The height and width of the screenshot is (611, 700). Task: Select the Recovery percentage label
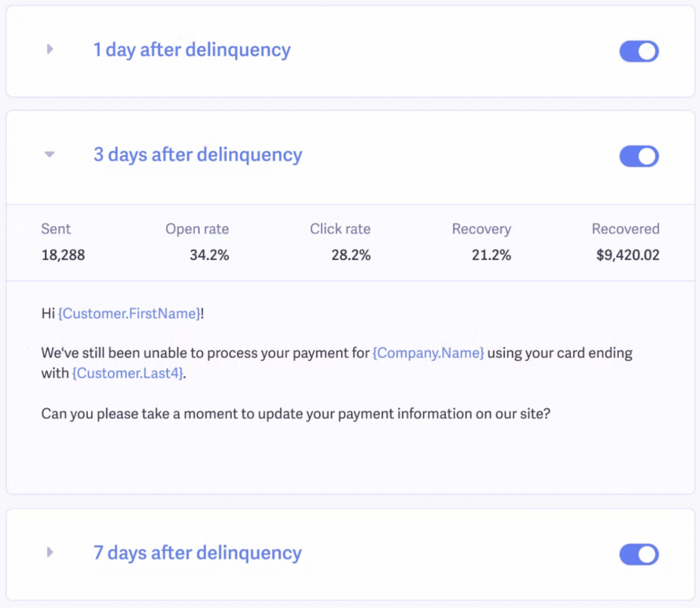[481, 229]
